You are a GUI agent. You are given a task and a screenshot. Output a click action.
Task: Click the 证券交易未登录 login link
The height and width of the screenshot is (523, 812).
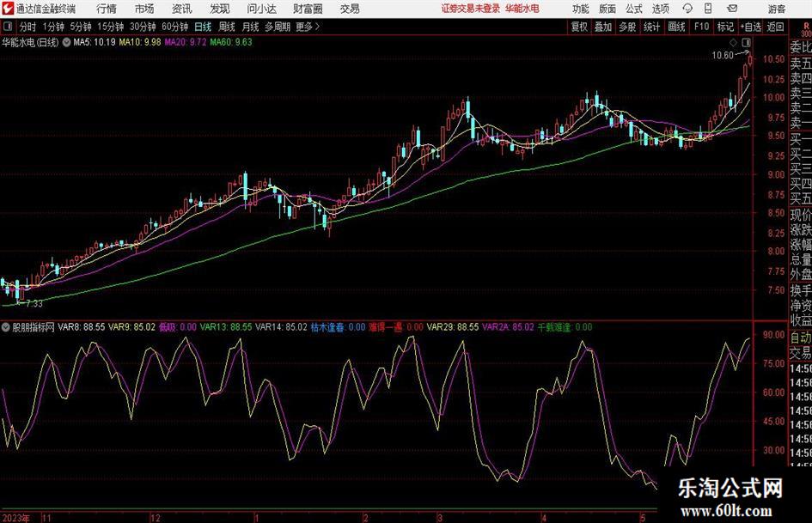[x=471, y=9]
